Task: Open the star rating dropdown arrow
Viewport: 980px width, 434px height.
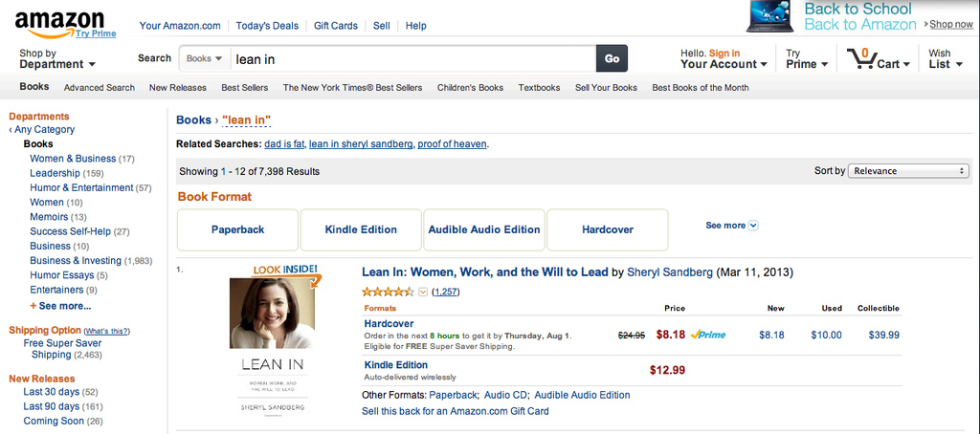Action: pos(422,292)
